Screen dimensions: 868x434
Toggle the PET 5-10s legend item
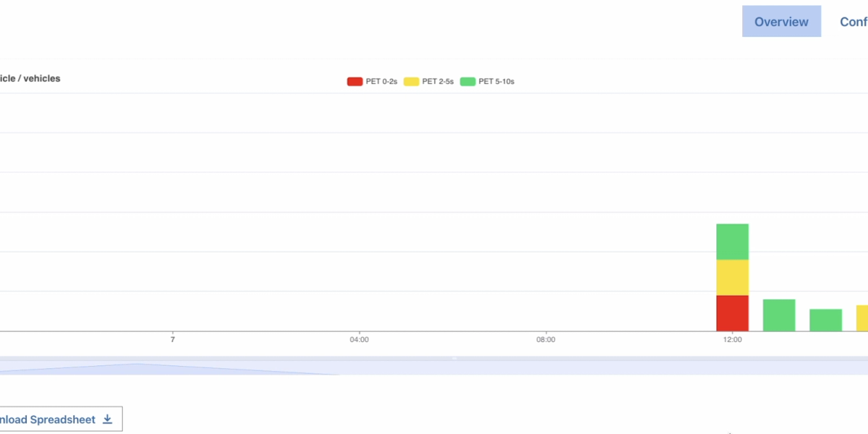tap(488, 82)
